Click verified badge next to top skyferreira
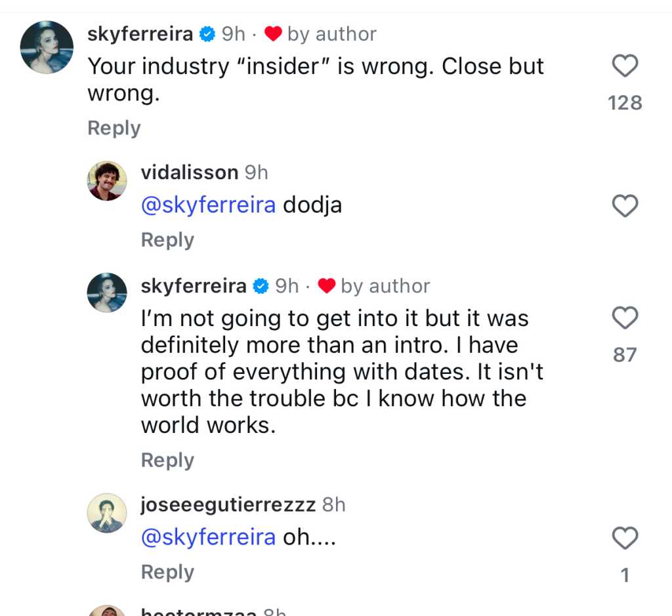This screenshot has width=672, height=616. click(x=207, y=34)
